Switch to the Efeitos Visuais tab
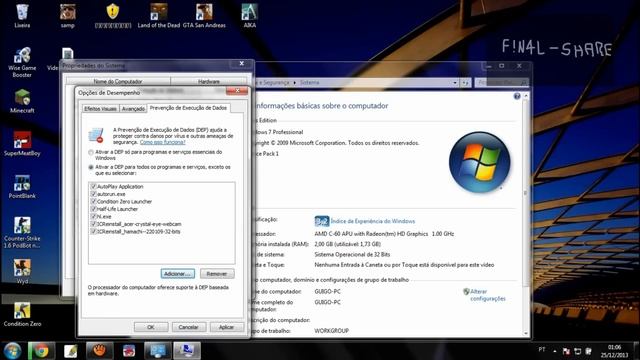Screen dimensions: 640x360 tap(100, 109)
